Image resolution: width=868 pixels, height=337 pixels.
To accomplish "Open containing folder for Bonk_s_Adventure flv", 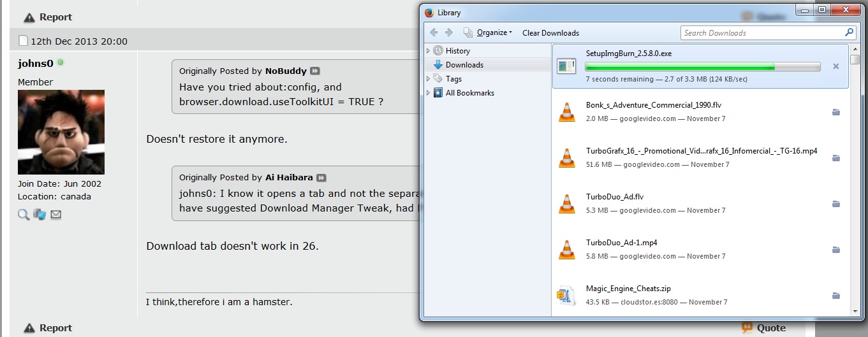I will point(836,112).
